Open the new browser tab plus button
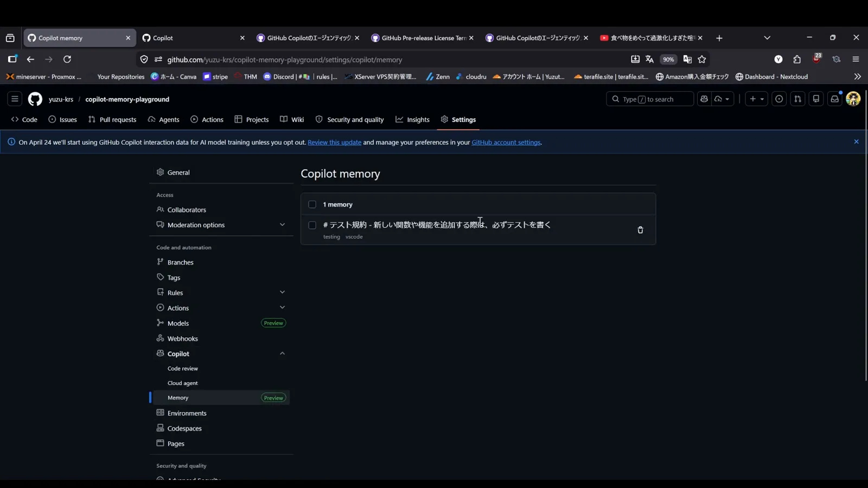The width and height of the screenshot is (868, 488). click(719, 38)
